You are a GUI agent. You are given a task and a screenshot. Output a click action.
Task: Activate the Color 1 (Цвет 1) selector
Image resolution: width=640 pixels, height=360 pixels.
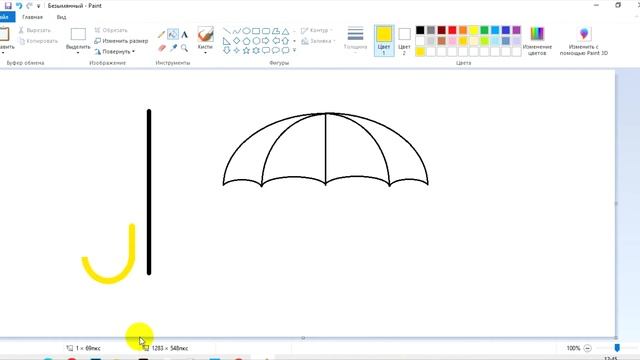pyautogui.click(x=384, y=40)
